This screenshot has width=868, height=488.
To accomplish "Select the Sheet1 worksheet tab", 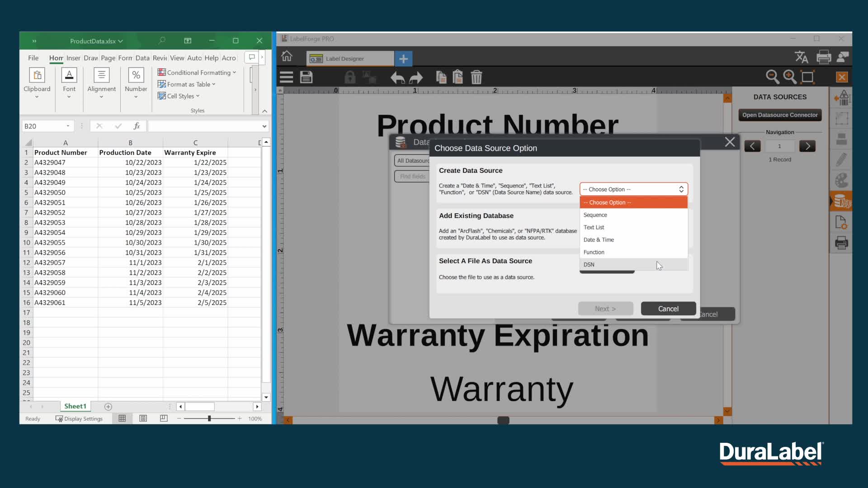I will (75, 406).
